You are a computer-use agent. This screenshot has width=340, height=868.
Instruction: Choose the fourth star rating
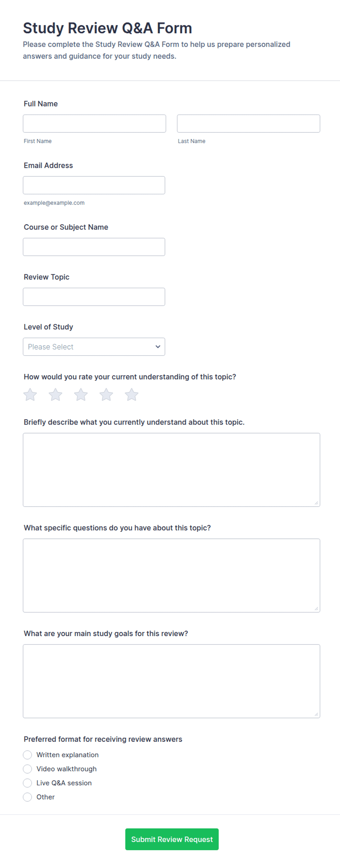[x=106, y=395]
